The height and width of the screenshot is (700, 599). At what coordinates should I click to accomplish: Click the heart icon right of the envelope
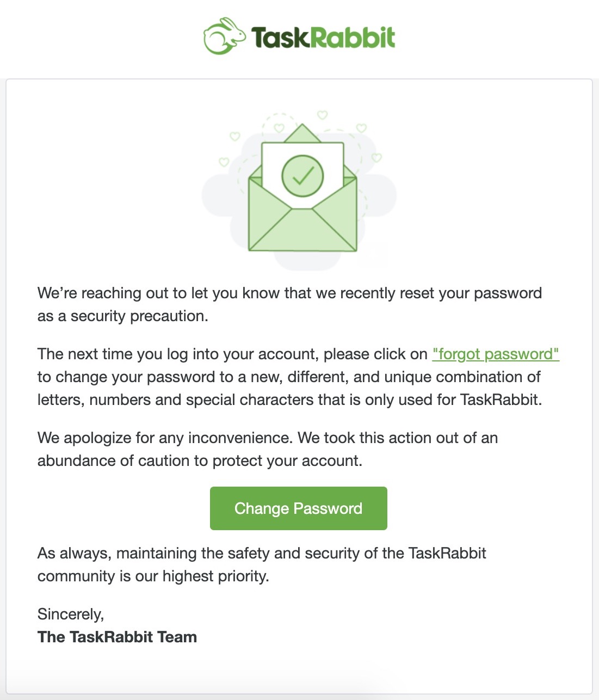pos(375,158)
